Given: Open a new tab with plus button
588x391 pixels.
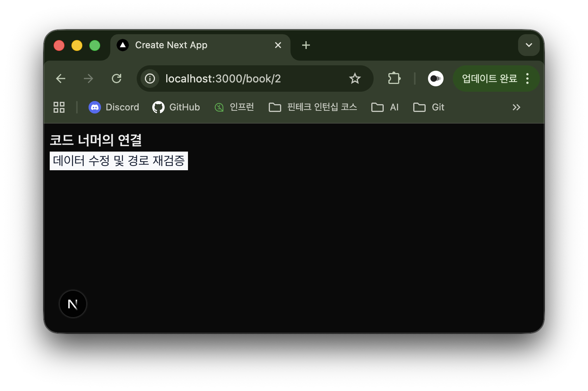Looking at the screenshot, I should pos(306,45).
